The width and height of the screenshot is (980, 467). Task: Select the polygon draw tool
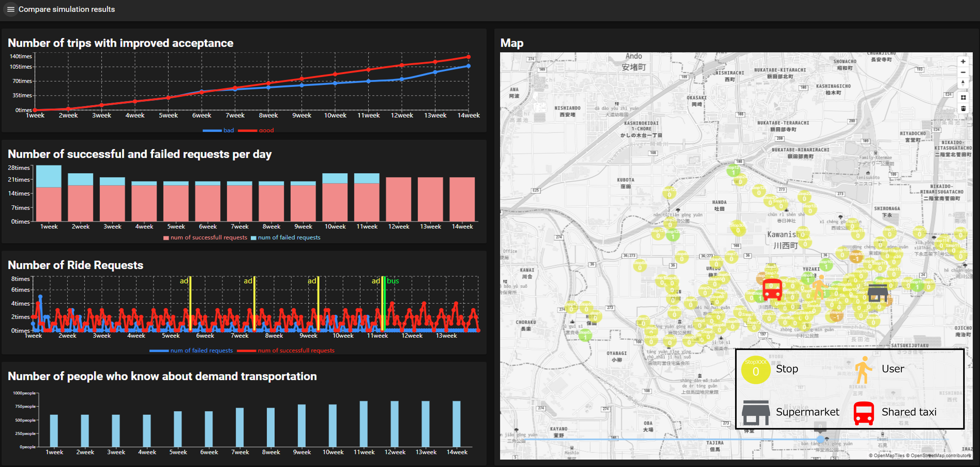click(963, 97)
